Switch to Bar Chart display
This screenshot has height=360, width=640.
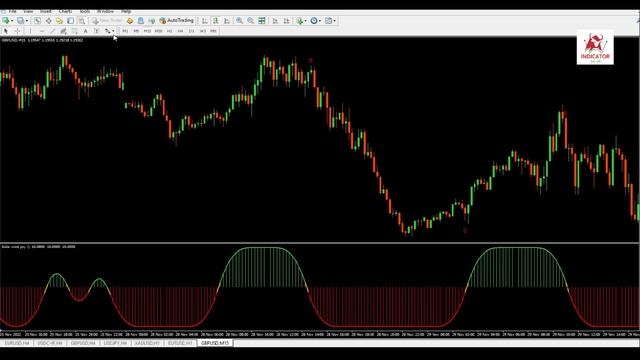coord(204,20)
